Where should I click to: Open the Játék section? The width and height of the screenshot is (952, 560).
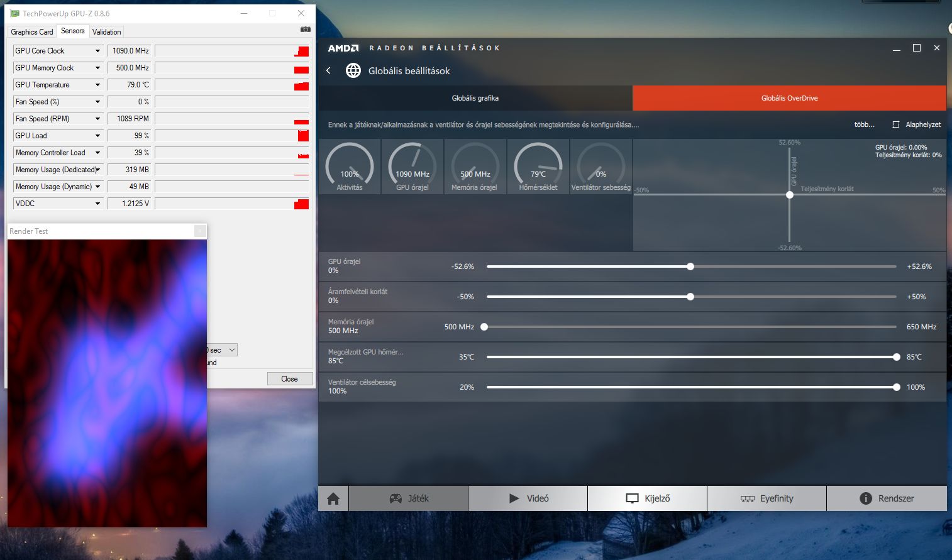click(x=409, y=498)
